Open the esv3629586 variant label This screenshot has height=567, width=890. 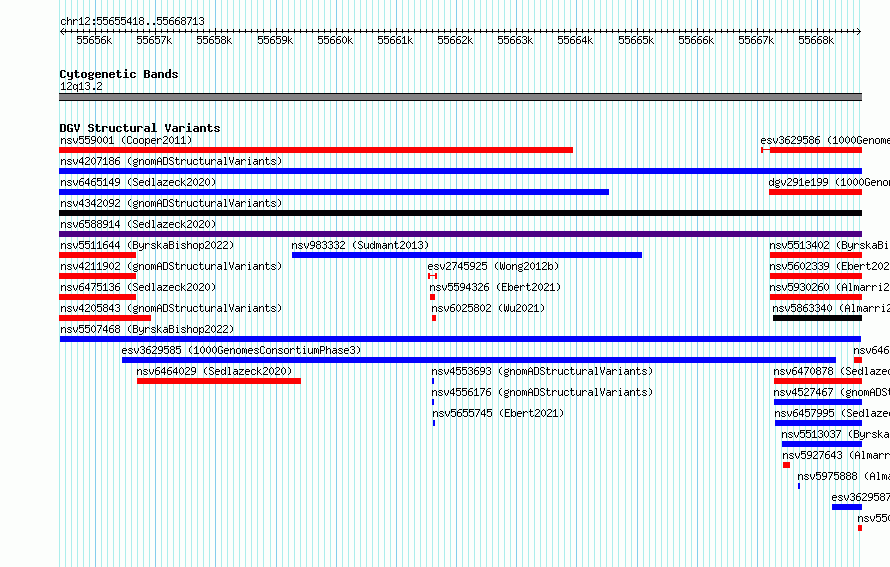tap(825, 141)
